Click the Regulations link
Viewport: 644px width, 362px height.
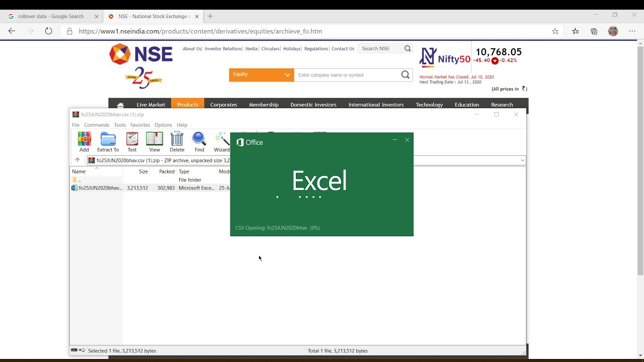click(316, 49)
